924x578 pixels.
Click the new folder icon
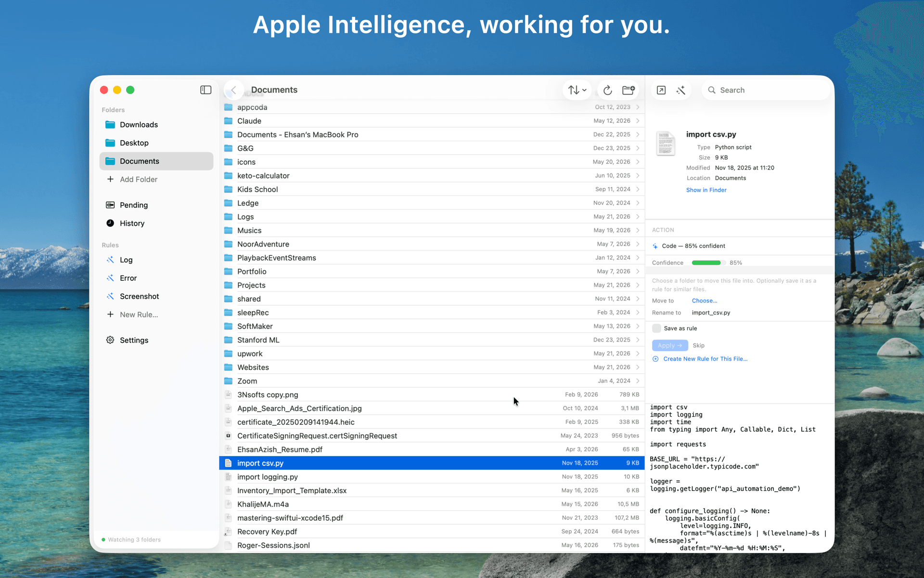click(629, 90)
